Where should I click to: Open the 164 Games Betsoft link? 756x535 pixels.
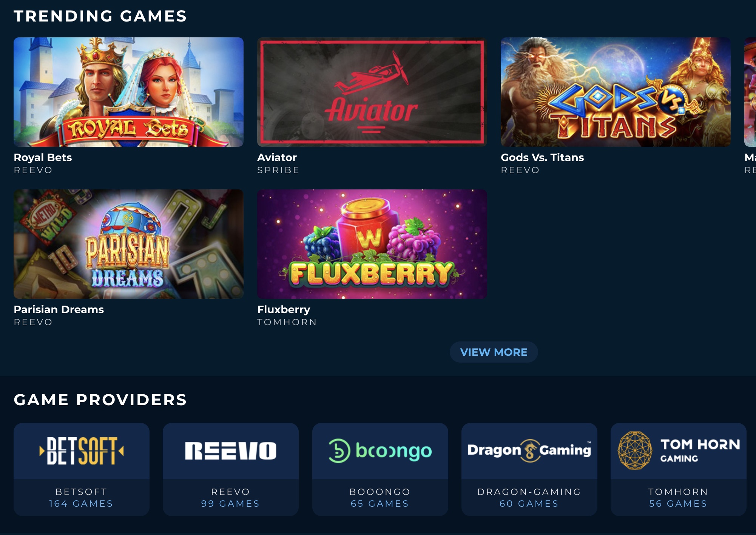point(81,504)
